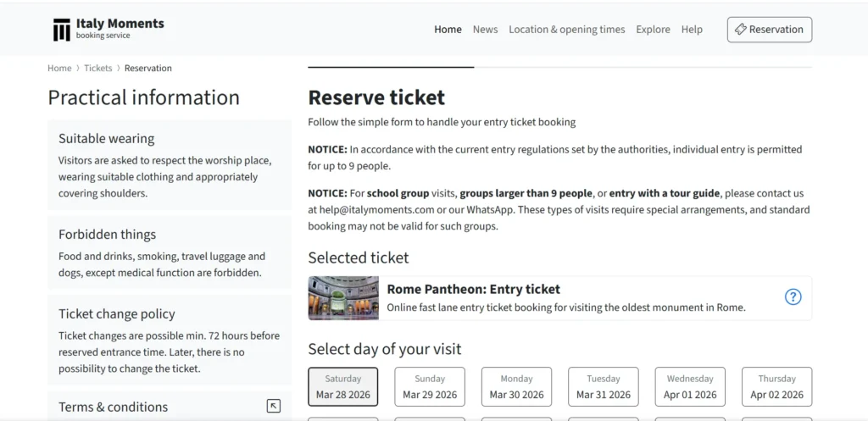Pick Monday Mar 30 2026 date
Image resolution: width=868 pixels, height=421 pixels.
click(516, 387)
